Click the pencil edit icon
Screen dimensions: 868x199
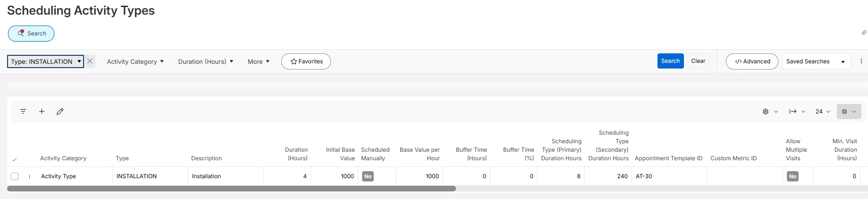point(60,112)
